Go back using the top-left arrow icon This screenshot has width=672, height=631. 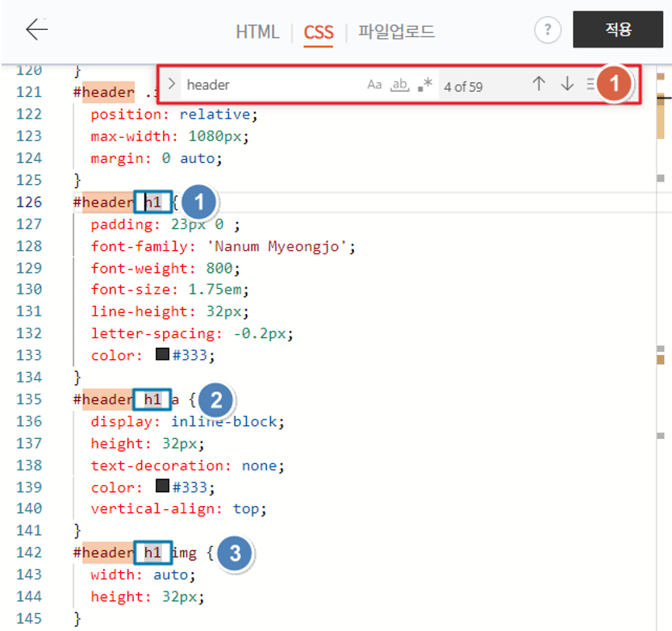[x=37, y=30]
